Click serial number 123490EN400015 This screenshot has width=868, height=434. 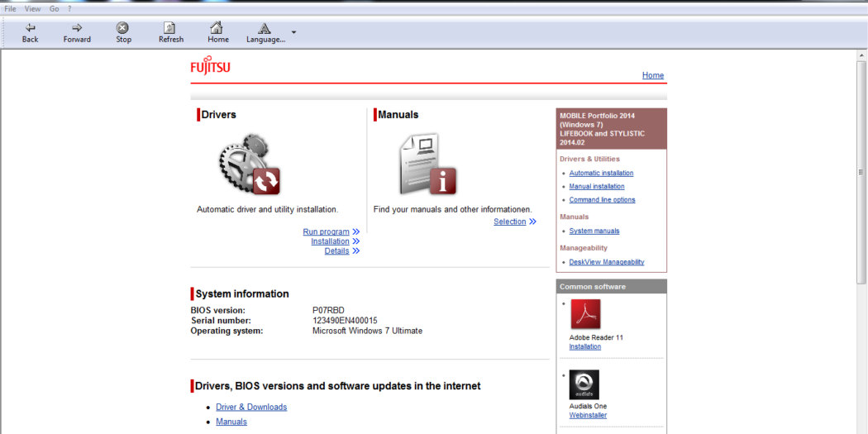click(x=345, y=321)
